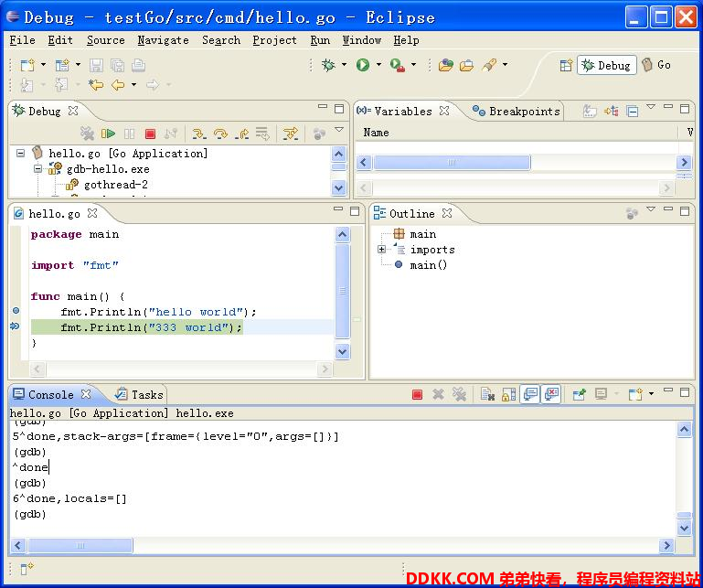
Task: Click the External Tools run icon
Action: 398,65
